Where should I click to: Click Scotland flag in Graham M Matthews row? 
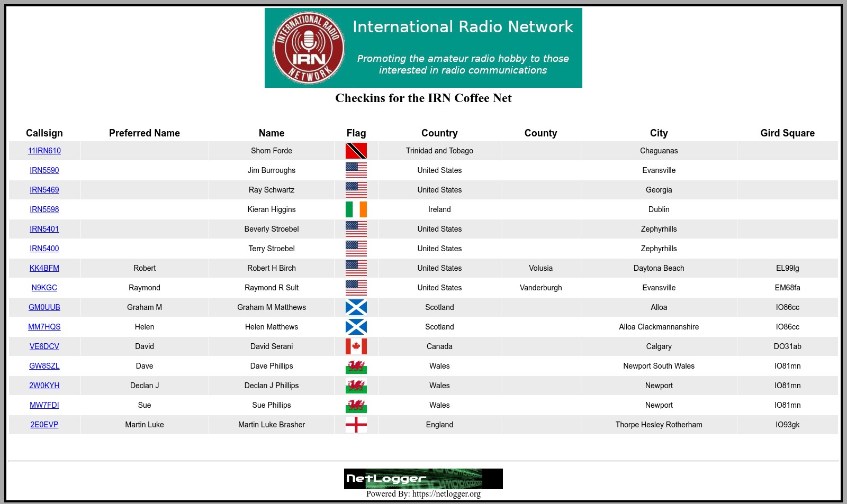[356, 307]
